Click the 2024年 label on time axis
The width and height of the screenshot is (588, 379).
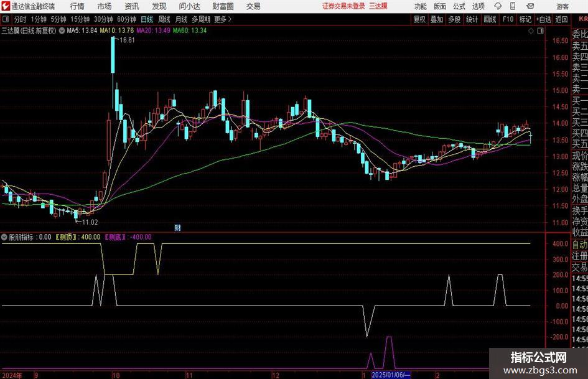[x=12, y=375]
